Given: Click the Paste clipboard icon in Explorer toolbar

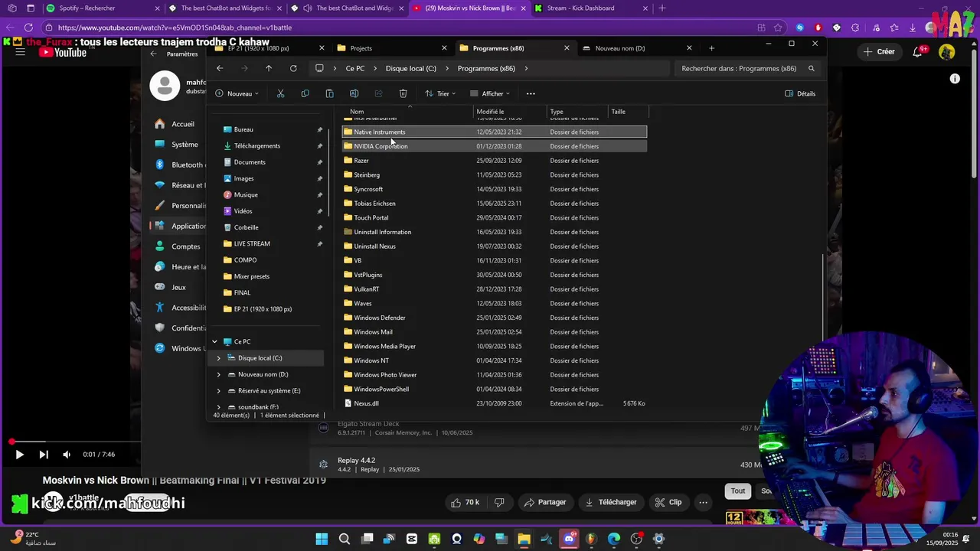Looking at the screenshot, I should pyautogui.click(x=329, y=93).
